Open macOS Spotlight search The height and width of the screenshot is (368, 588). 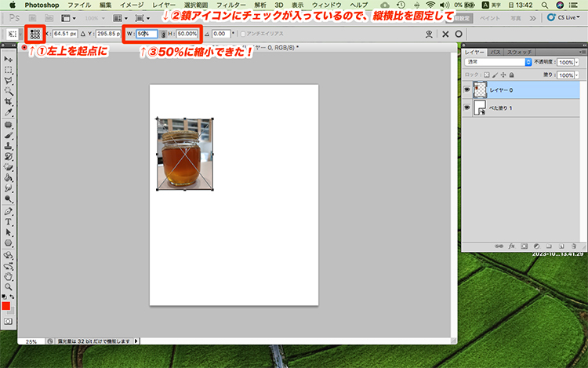(545, 5)
